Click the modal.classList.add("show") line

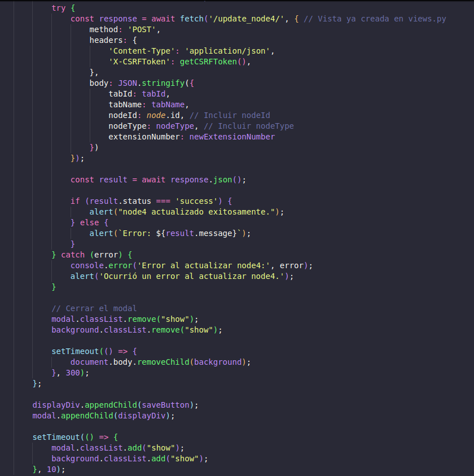(118, 448)
